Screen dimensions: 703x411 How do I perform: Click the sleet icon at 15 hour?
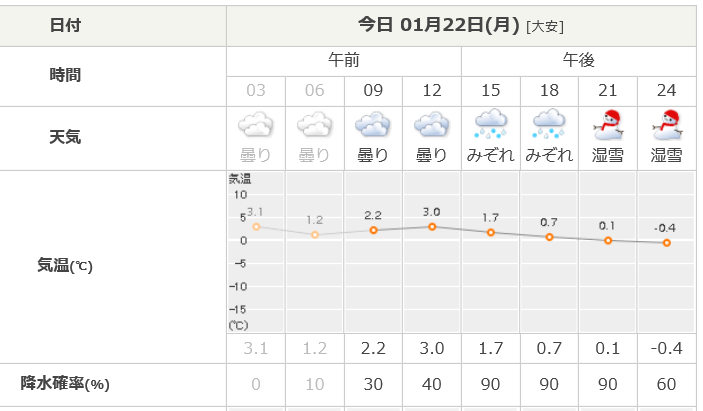point(491,123)
